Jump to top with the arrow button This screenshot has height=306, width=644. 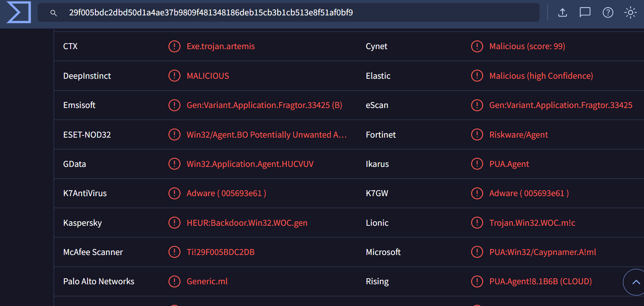click(635, 282)
